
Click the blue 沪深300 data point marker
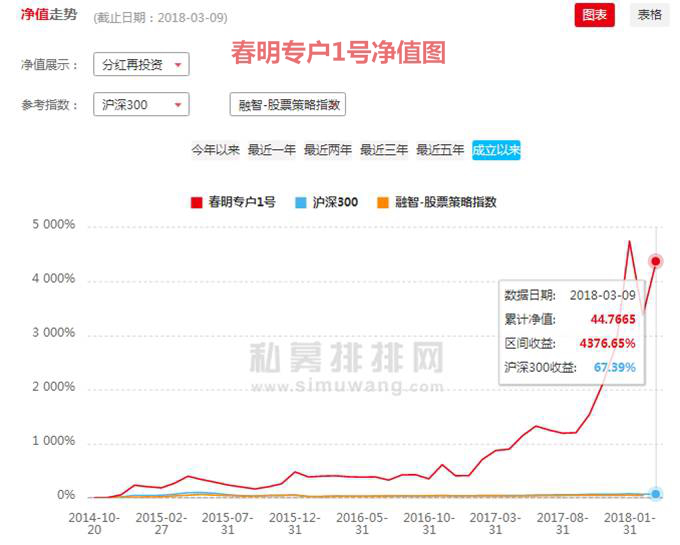click(656, 494)
